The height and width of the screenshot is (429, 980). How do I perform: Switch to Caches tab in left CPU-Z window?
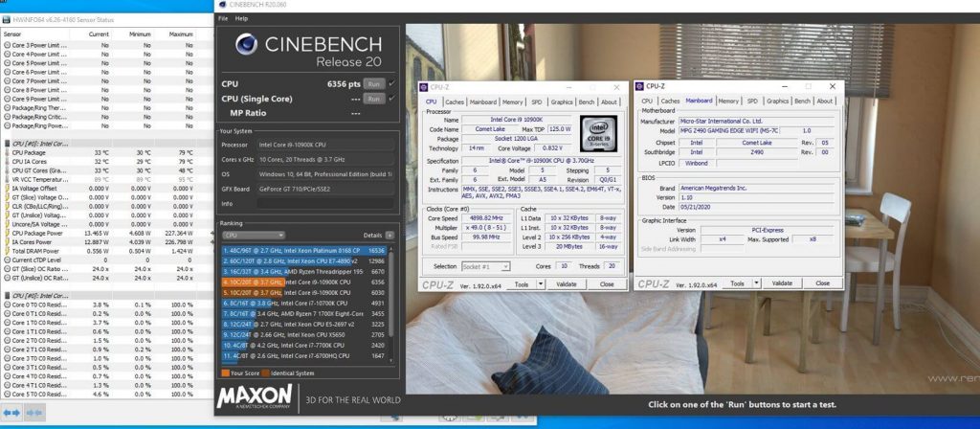(455, 102)
